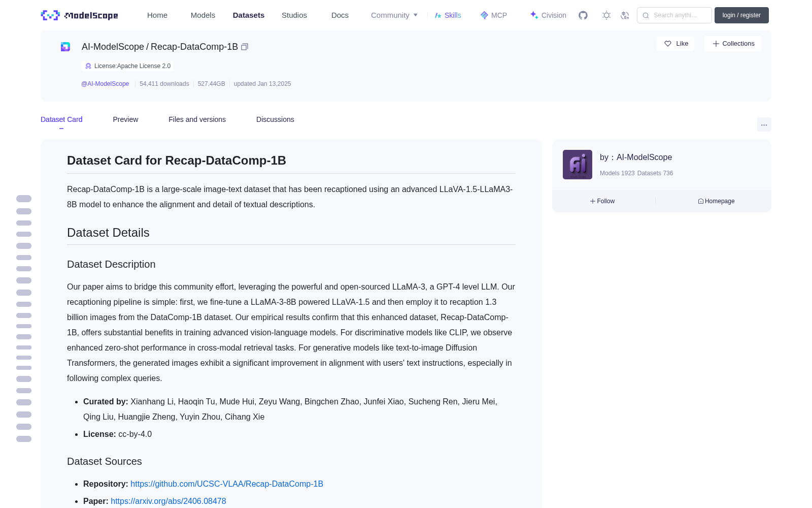The height and width of the screenshot is (508, 812).
Task: Jump to top section in outline slider
Action: 24,199
